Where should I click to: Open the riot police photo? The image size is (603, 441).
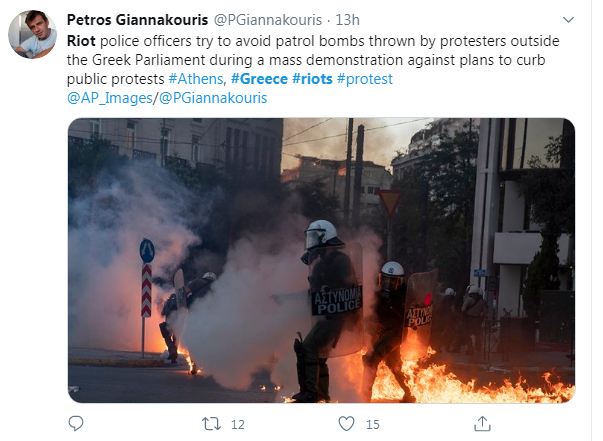(x=321, y=260)
